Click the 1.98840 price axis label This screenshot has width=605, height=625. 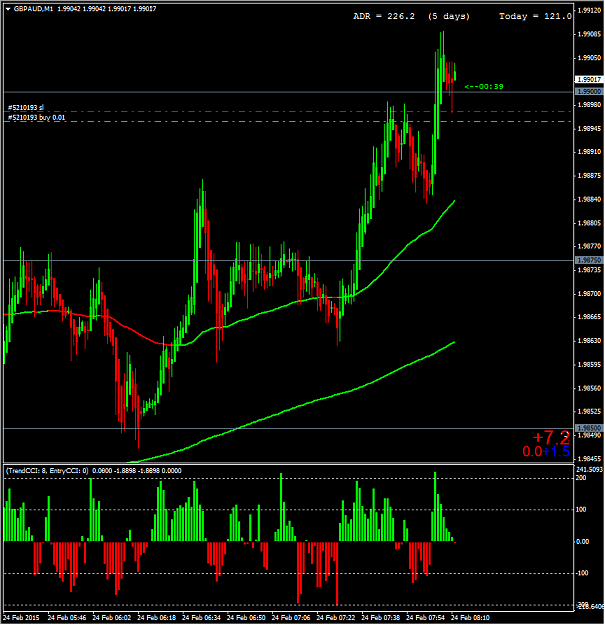(589, 199)
